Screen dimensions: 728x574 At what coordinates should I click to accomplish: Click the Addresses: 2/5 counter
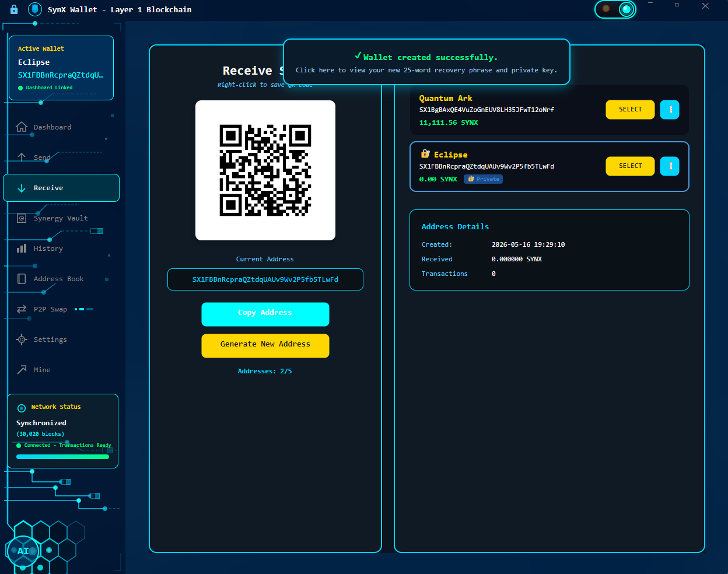pos(265,371)
